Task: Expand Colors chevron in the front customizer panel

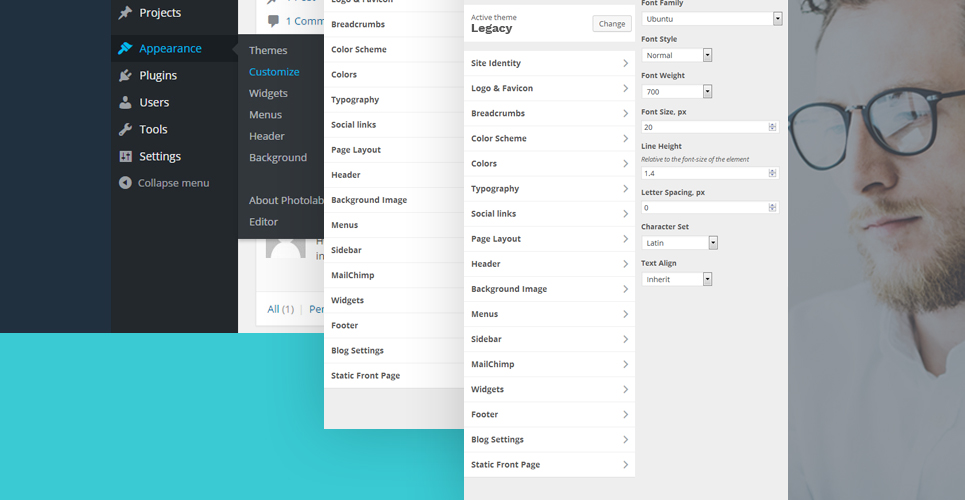Action: 625,164
